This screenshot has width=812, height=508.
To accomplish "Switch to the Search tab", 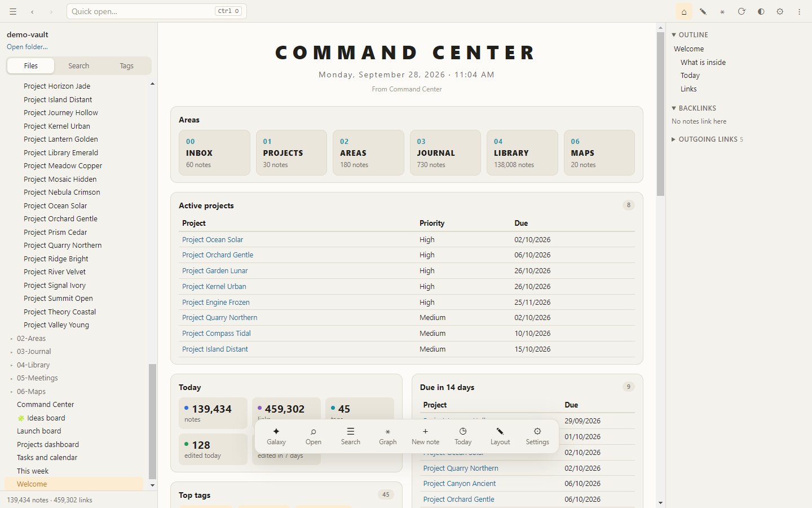I will (78, 65).
